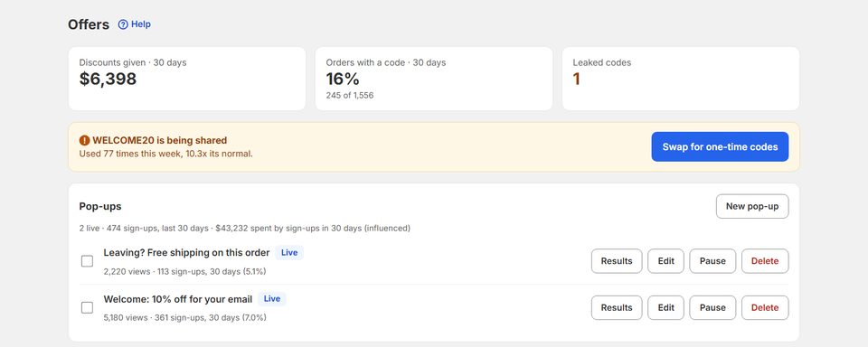Screen dimensions: 868x347
Task: Open Results for Welcome 10% off pop-up
Action: pyautogui.click(x=617, y=308)
